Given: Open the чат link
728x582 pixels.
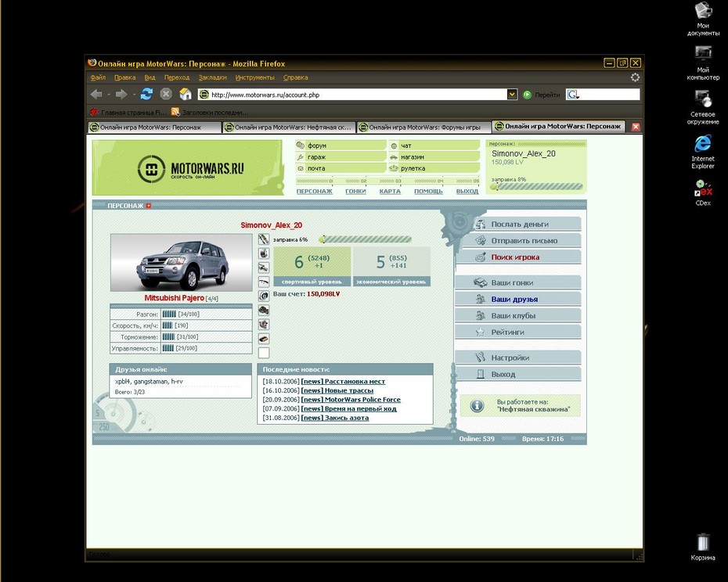Looking at the screenshot, I should 434,145.
